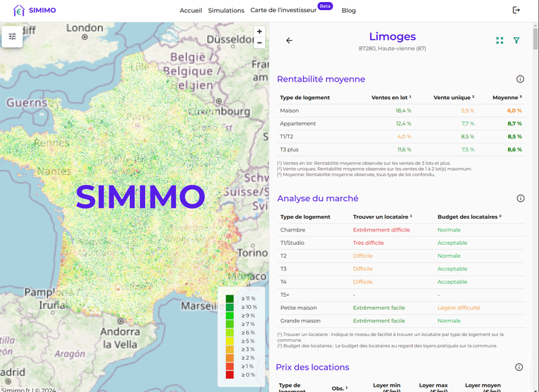Screen dimensions: 539x392
Task: Open Carte de l'investisseur page
Action: click(x=283, y=11)
